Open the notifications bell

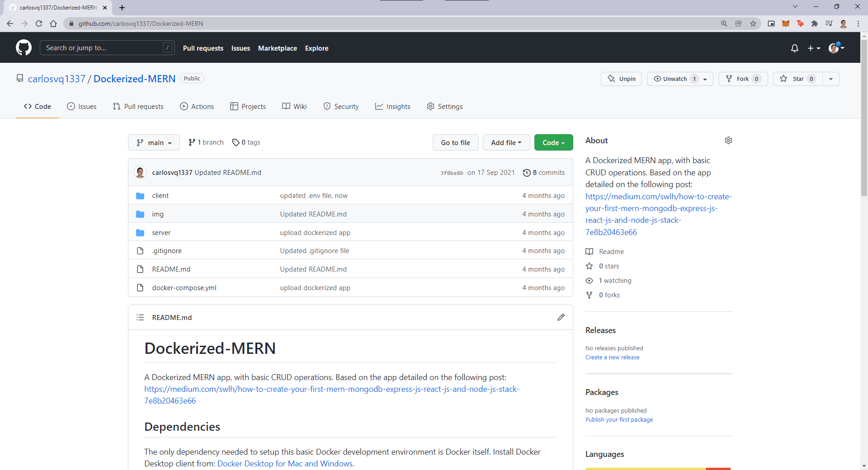795,48
